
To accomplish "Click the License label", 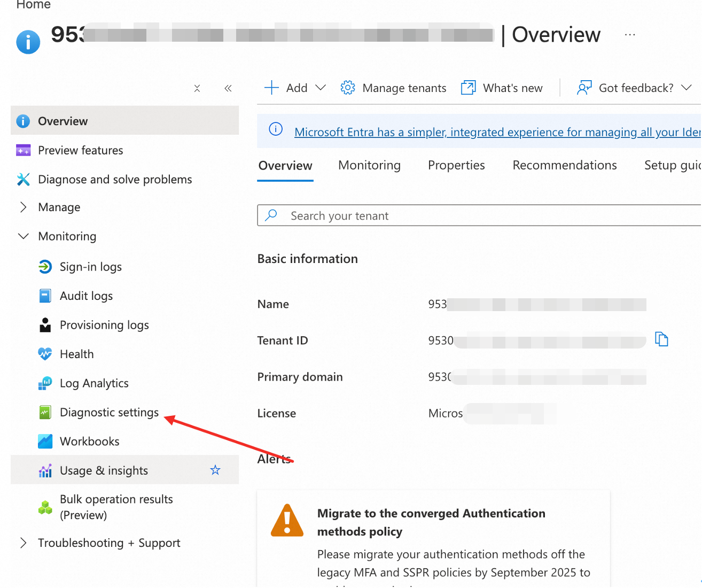I will pyautogui.click(x=276, y=413).
